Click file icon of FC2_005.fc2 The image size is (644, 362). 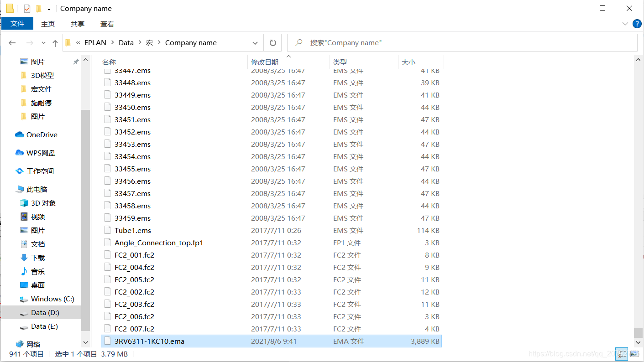click(108, 279)
